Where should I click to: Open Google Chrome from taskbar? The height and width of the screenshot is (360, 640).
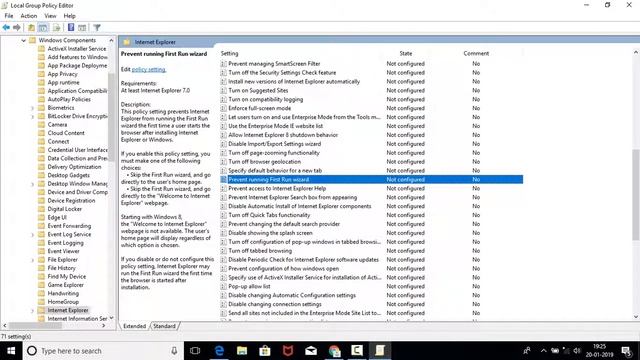[x=334, y=351]
